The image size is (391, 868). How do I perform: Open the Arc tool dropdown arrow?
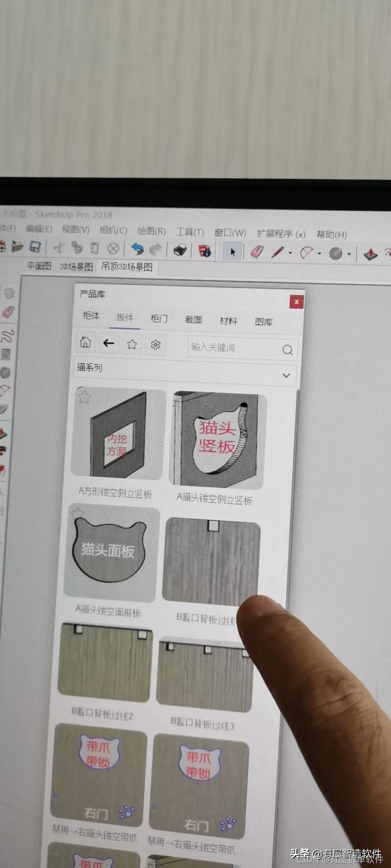pos(319,254)
